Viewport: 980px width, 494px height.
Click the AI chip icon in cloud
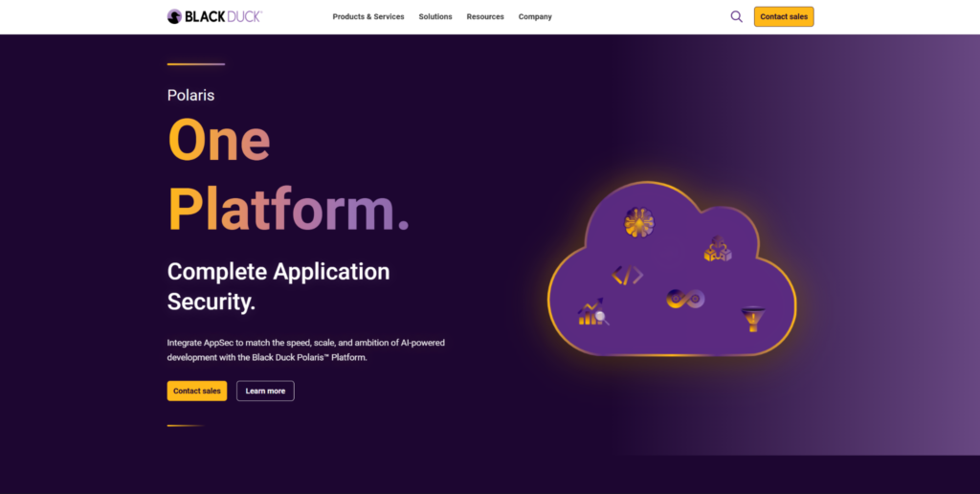638,222
